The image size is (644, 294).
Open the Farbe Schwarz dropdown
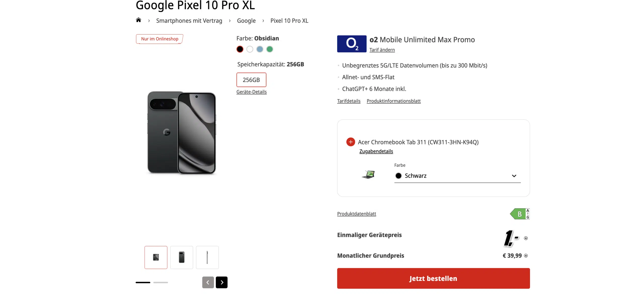[x=457, y=176]
